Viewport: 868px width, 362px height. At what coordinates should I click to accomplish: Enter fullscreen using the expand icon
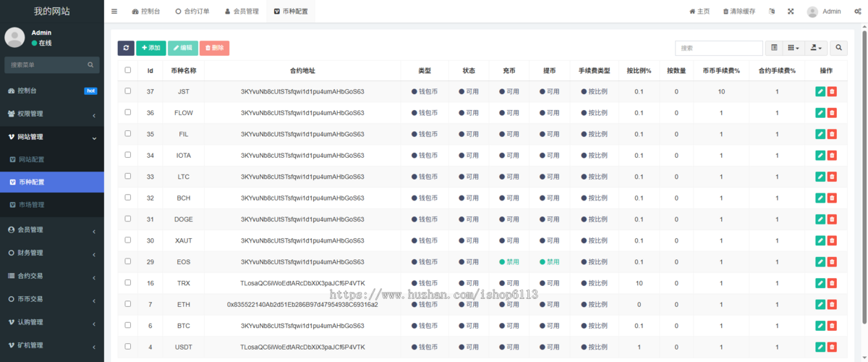[791, 12]
